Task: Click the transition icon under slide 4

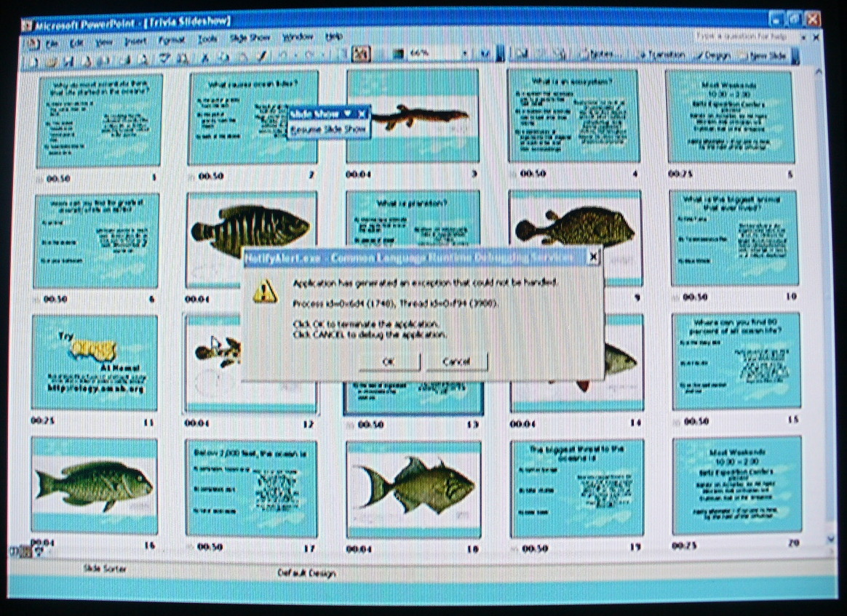Action: pos(512,174)
